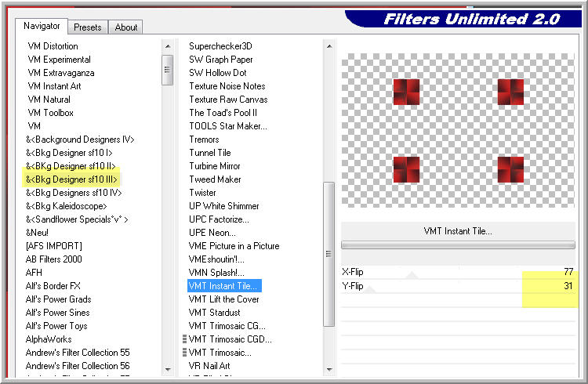588x384 pixels.
Task: Switch to the Navigator tab
Action: (42, 26)
